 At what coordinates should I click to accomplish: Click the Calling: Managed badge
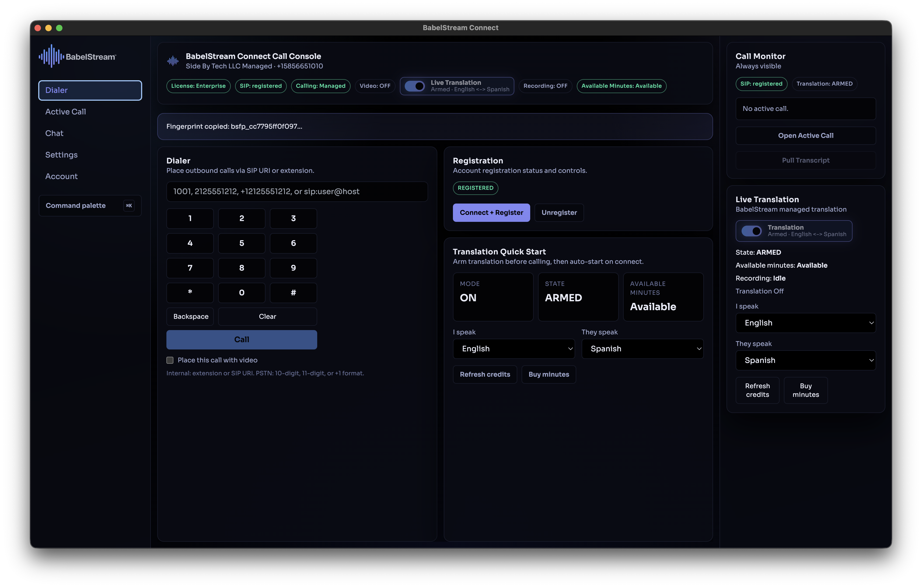pyautogui.click(x=320, y=86)
